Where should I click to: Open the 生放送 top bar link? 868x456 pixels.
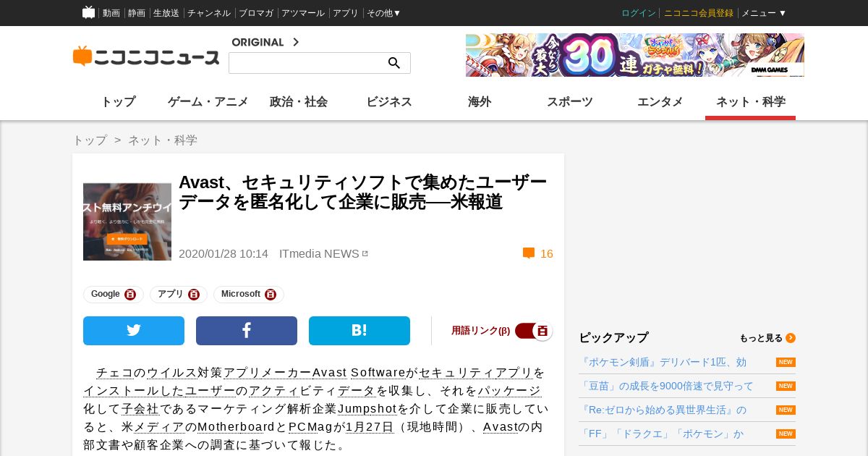pos(166,13)
